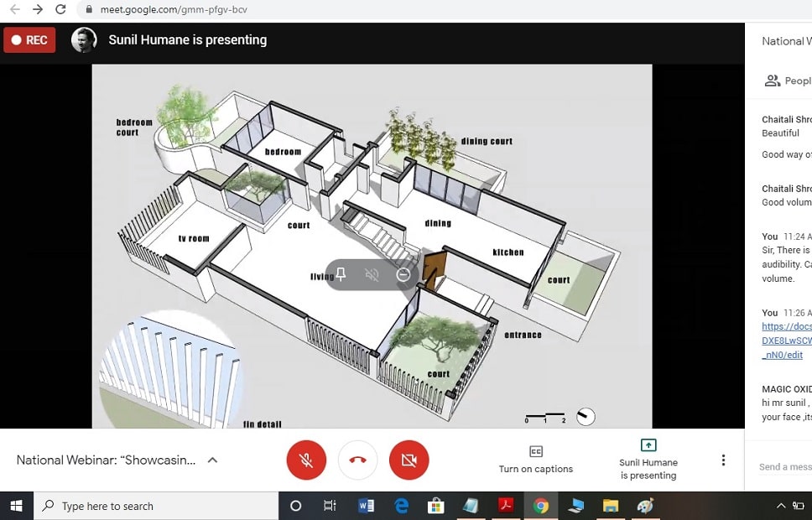Turn on captions
Viewport: 812px width, 520px height.
536,459
